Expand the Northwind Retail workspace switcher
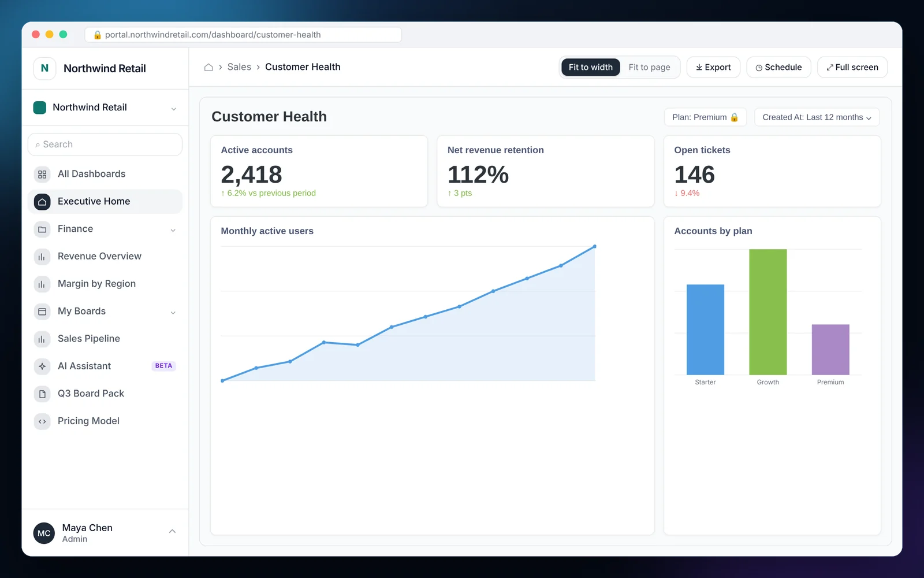Screen dimensions: 924x578 click(174, 109)
